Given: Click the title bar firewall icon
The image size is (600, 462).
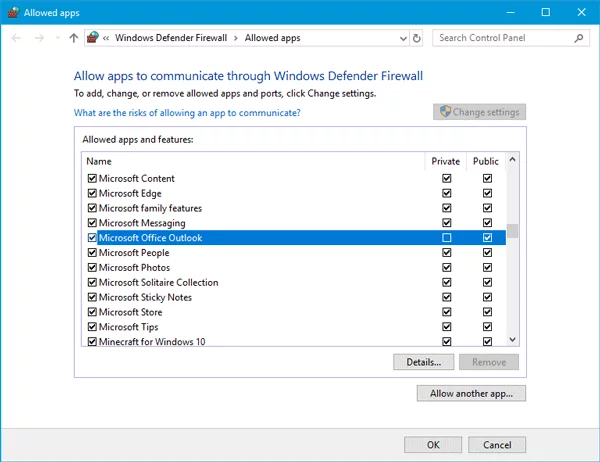Looking at the screenshot, I should (13, 12).
